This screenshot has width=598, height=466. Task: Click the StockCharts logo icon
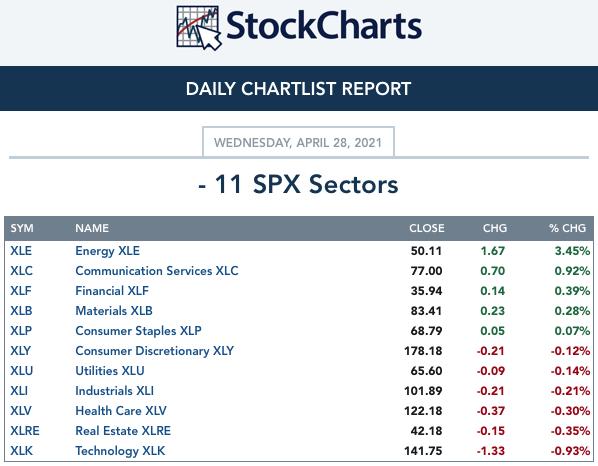tap(199, 28)
